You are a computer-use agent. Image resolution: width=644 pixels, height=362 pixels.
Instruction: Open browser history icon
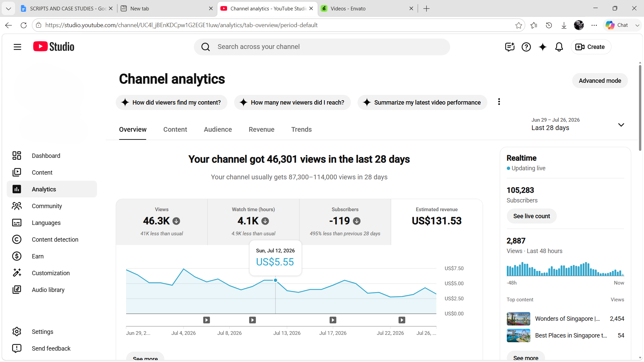click(549, 25)
